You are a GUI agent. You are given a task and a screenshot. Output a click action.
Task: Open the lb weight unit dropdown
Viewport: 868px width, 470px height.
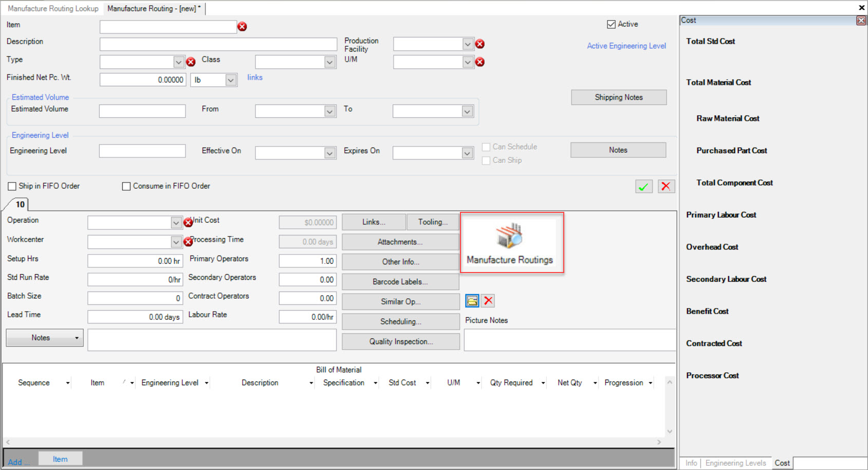(231, 80)
